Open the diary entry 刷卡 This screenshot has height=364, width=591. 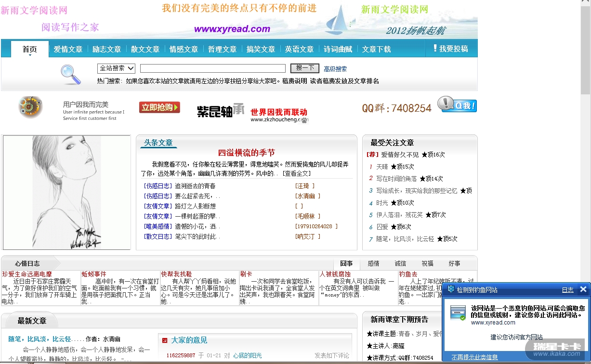click(x=246, y=274)
